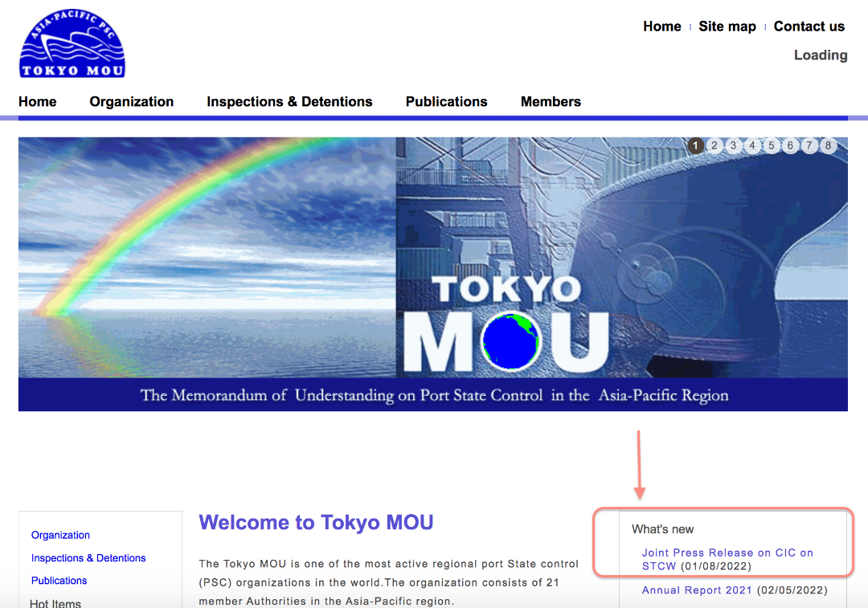This screenshot has height=608, width=868.
Task: Open the Site map top link
Action: 727,27
